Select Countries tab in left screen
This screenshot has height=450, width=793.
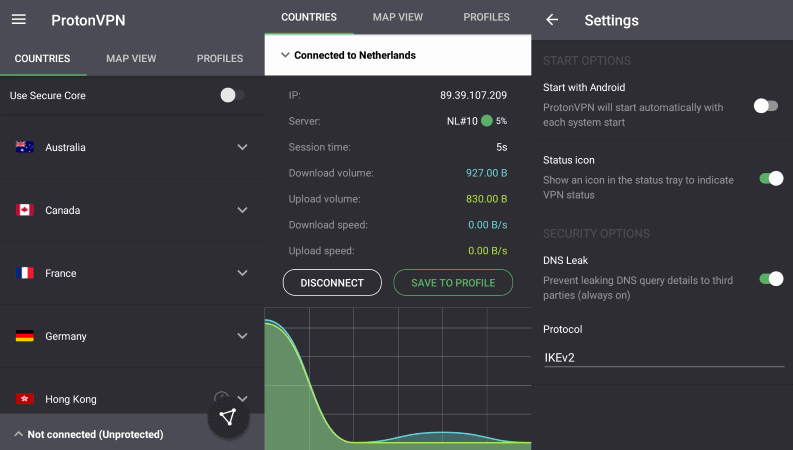(x=42, y=59)
